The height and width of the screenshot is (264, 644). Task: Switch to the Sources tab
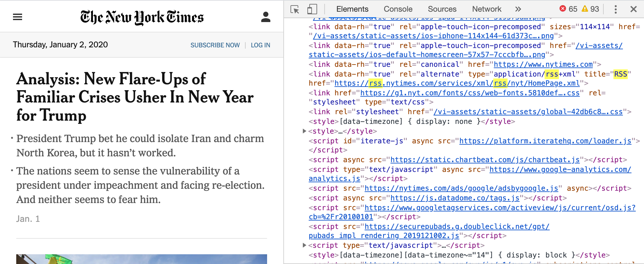[x=442, y=9]
